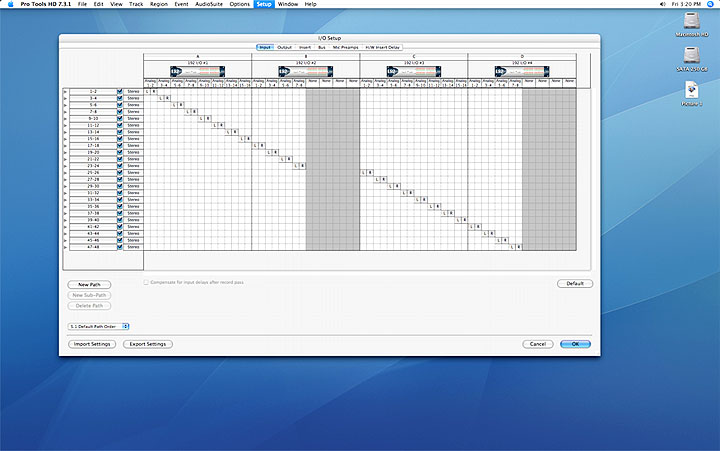
Task: Switch to the H/W Insert Delay tab
Action: point(382,47)
